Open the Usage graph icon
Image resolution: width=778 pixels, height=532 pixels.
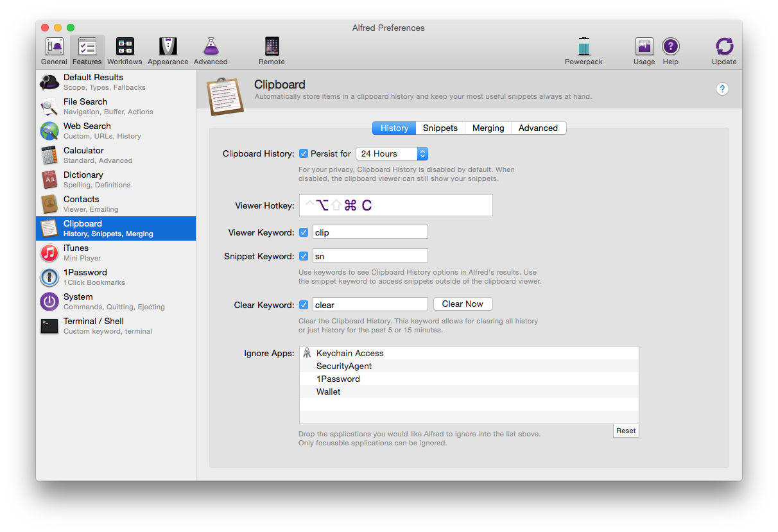pyautogui.click(x=644, y=47)
